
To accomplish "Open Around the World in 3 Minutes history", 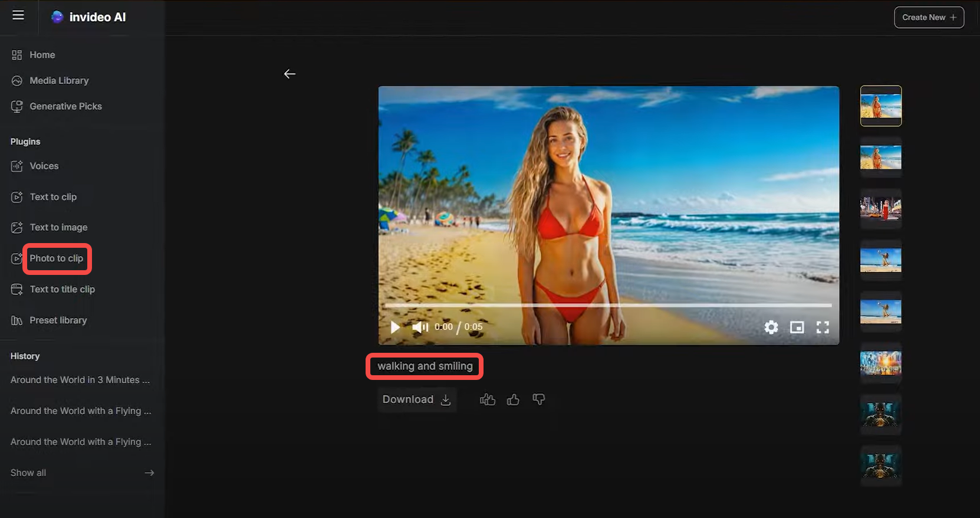I will [80, 380].
